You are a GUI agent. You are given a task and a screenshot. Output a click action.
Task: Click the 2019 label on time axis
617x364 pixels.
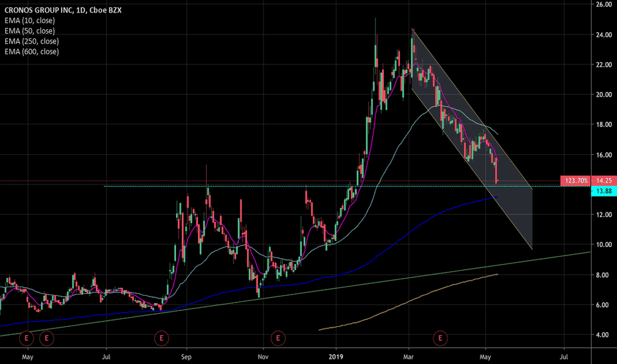coord(336,357)
